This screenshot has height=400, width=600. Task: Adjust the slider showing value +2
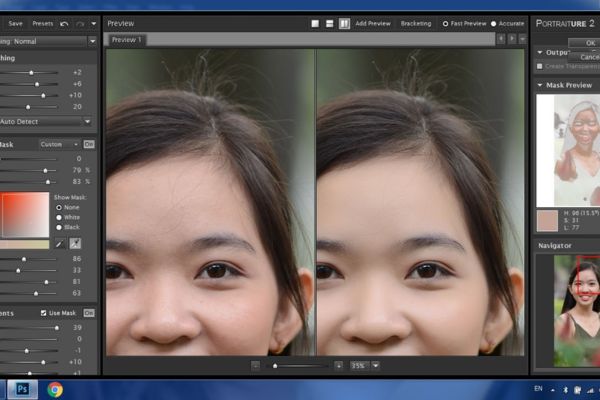(x=29, y=73)
